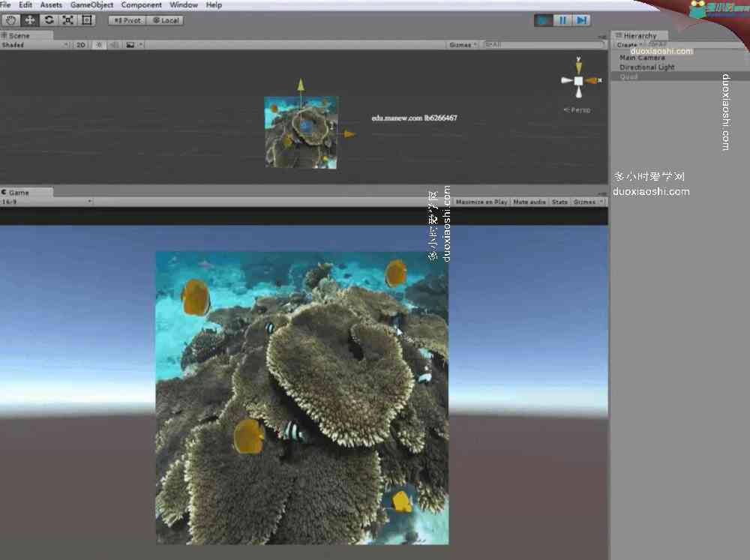Select Directional Light in Hierarchy
Screen dimensions: 750x560
(x=646, y=67)
